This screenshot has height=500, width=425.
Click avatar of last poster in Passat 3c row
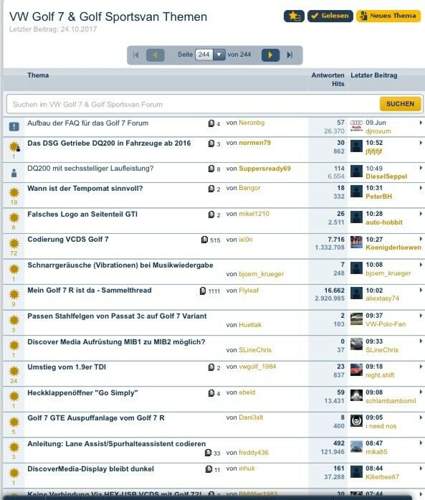356,319
